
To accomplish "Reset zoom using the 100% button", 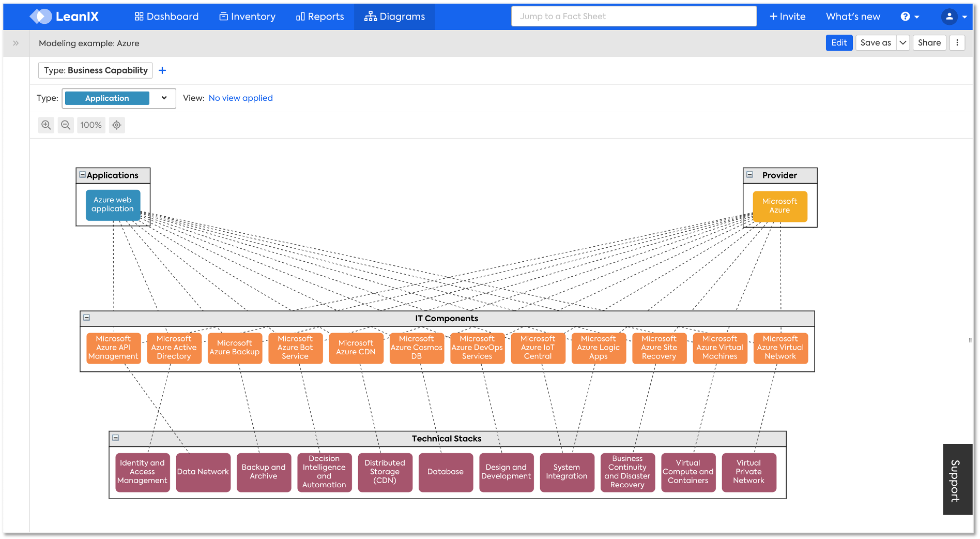I will point(91,125).
